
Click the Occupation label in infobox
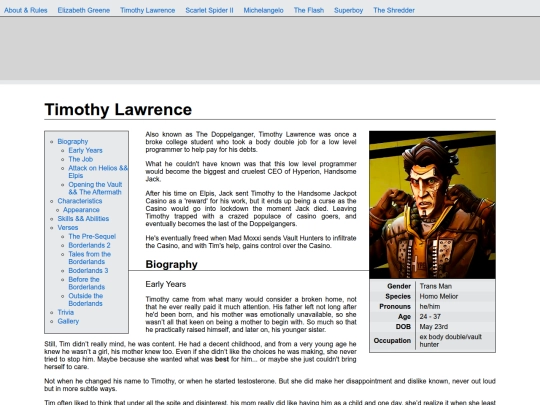click(392, 341)
